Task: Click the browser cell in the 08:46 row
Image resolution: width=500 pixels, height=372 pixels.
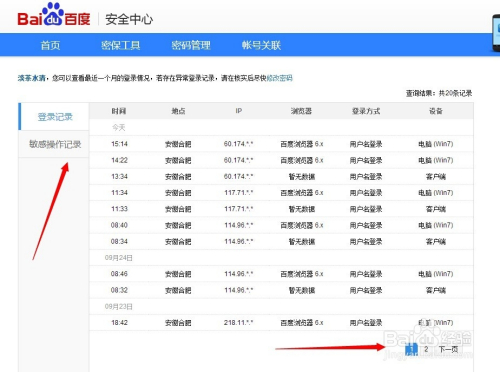Action: coord(302,274)
